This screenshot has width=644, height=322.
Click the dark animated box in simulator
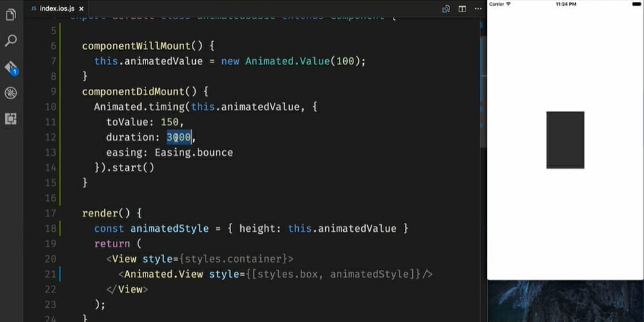coord(565,140)
